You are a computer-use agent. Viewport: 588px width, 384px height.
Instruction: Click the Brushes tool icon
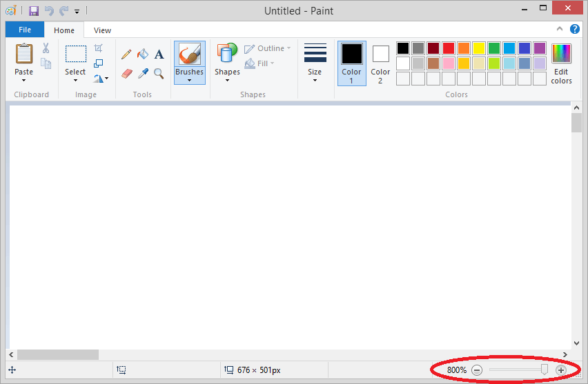189,54
